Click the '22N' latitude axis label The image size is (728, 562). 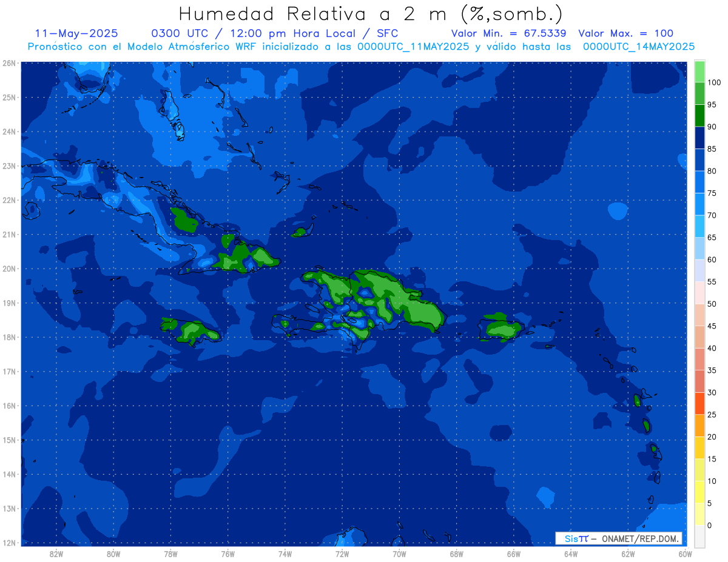click(x=8, y=200)
